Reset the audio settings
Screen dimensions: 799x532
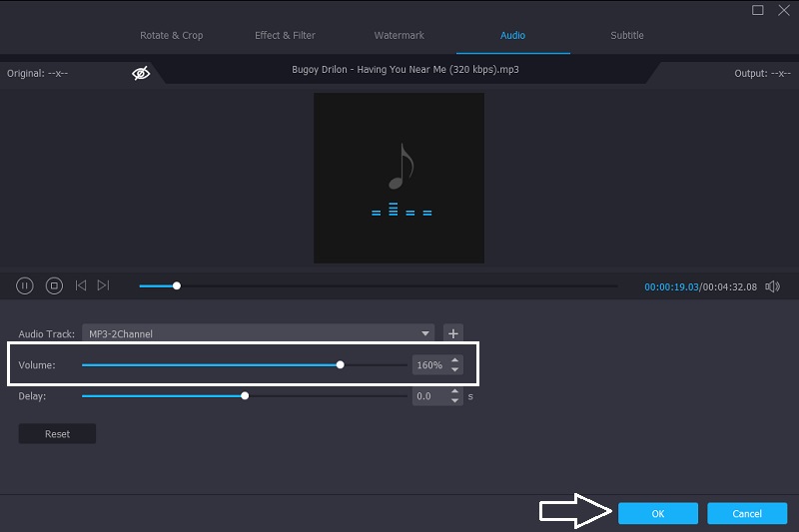coord(57,434)
